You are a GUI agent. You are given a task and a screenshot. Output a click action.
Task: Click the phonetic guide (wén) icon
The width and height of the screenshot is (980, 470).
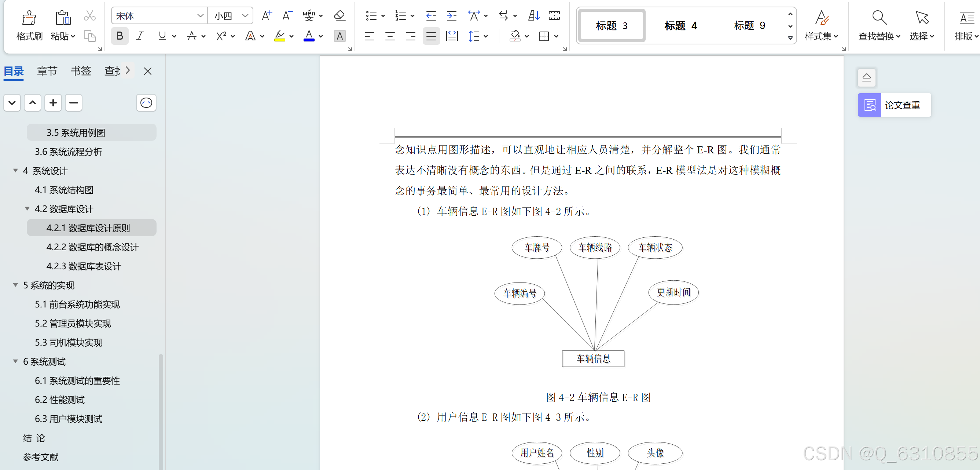[309, 16]
